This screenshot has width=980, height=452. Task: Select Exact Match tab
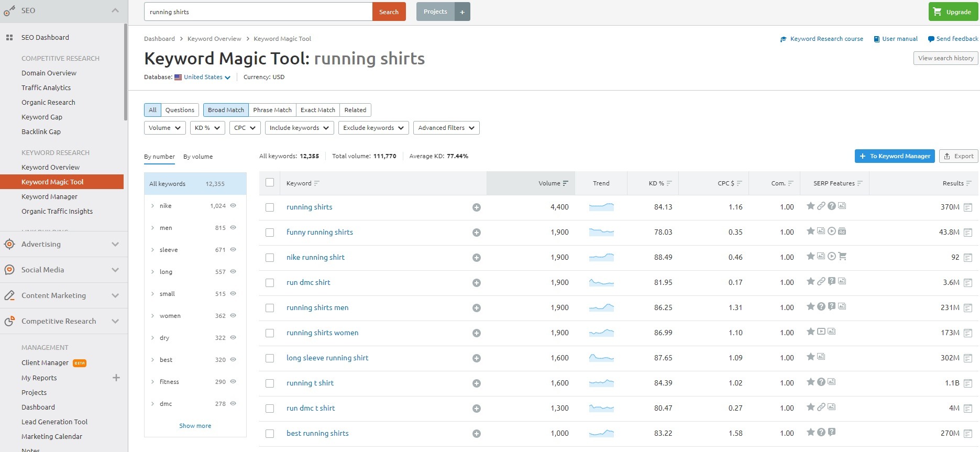tap(318, 110)
